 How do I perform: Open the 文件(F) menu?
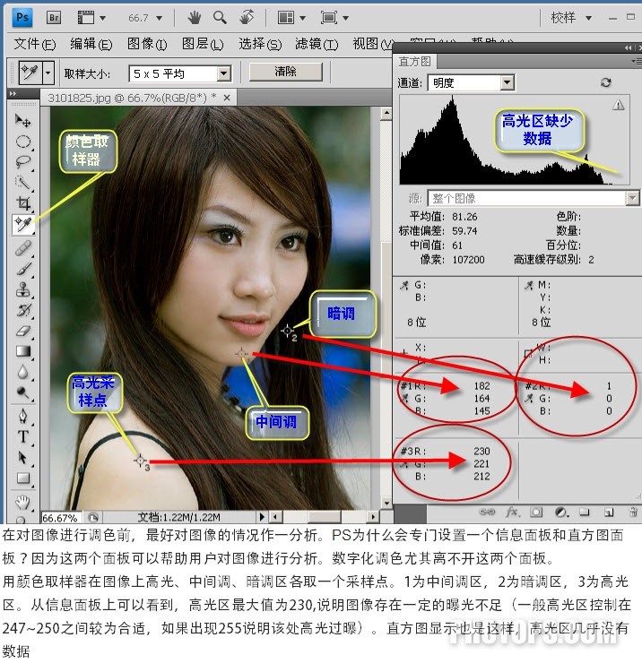pos(35,44)
